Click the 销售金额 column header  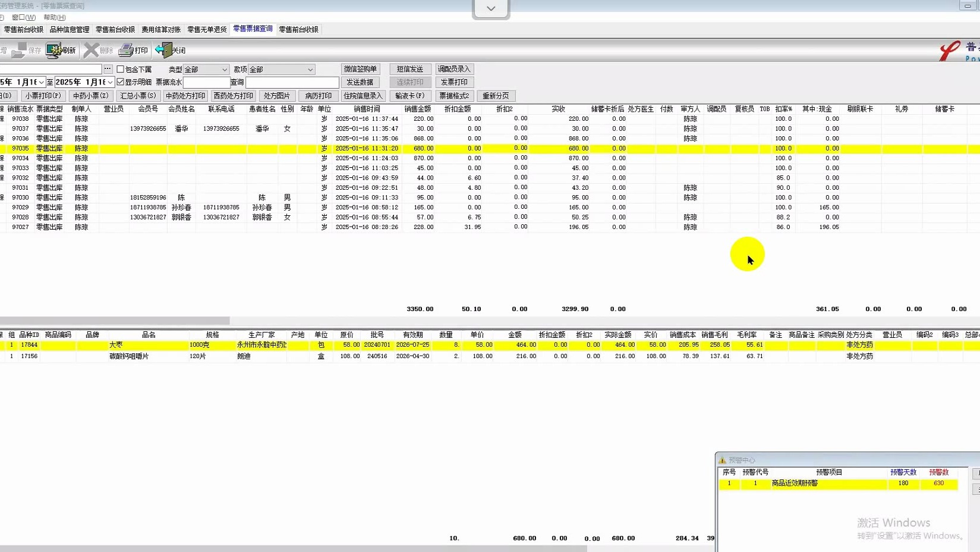(418, 109)
